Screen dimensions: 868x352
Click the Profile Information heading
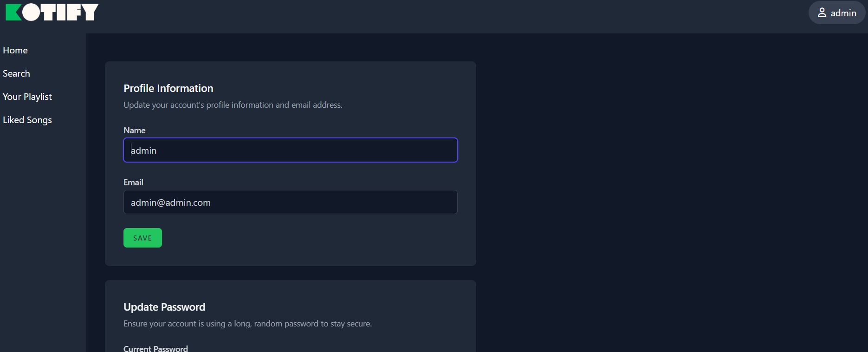168,88
